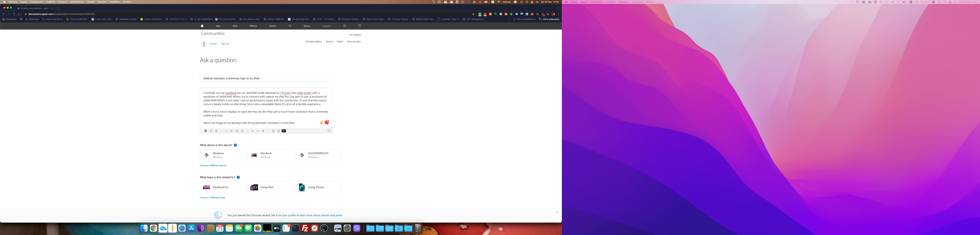Open editor help question mark icon
Screen dimensions: 980x235
click(329, 131)
